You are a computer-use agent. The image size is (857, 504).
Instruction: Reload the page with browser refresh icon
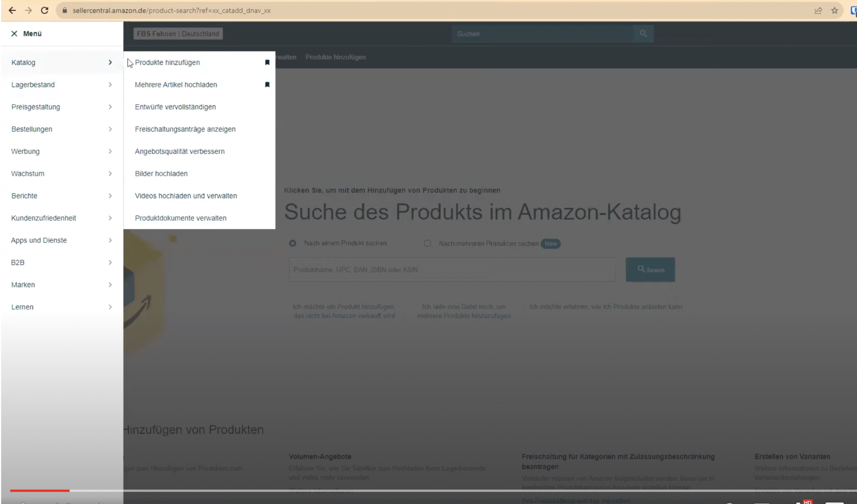click(45, 10)
